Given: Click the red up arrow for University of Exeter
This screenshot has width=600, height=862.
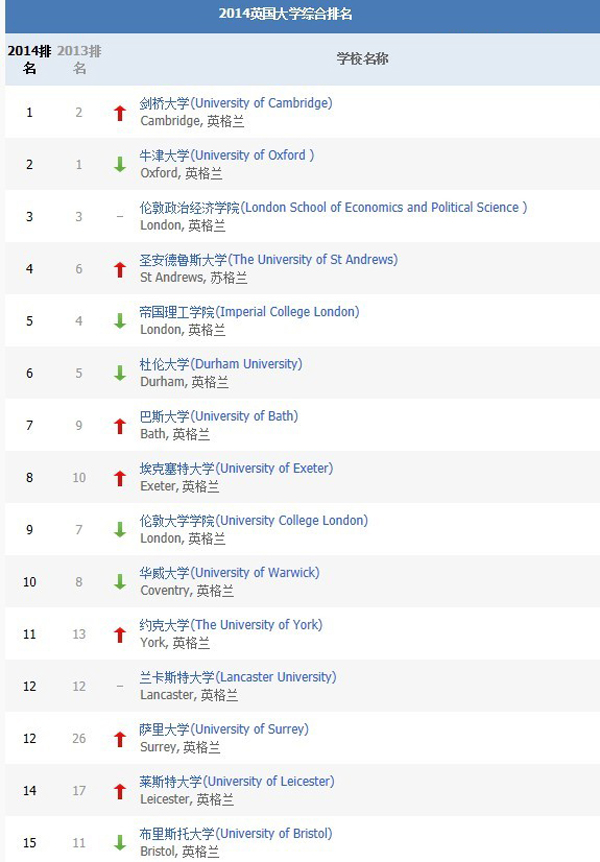Looking at the screenshot, I should [120, 478].
